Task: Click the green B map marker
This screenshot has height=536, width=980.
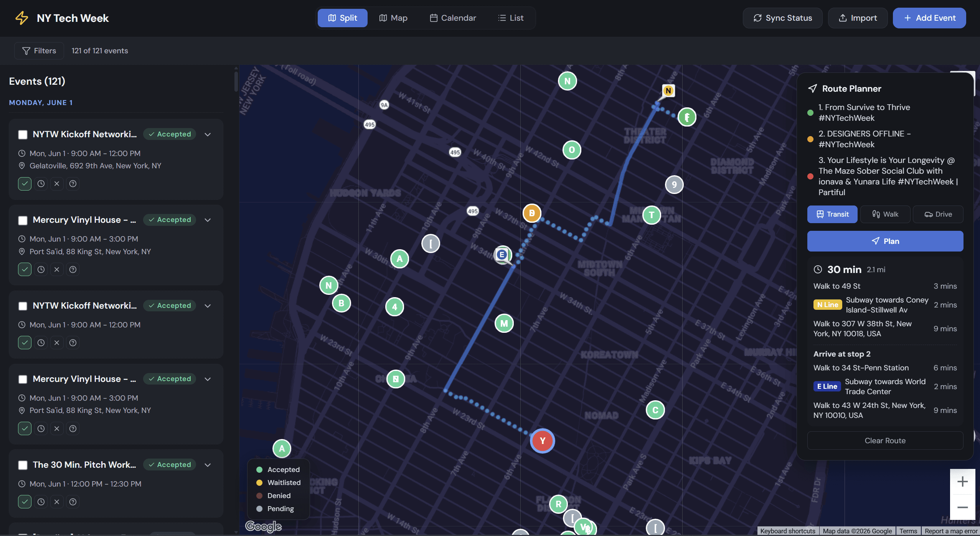Action: point(342,303)
